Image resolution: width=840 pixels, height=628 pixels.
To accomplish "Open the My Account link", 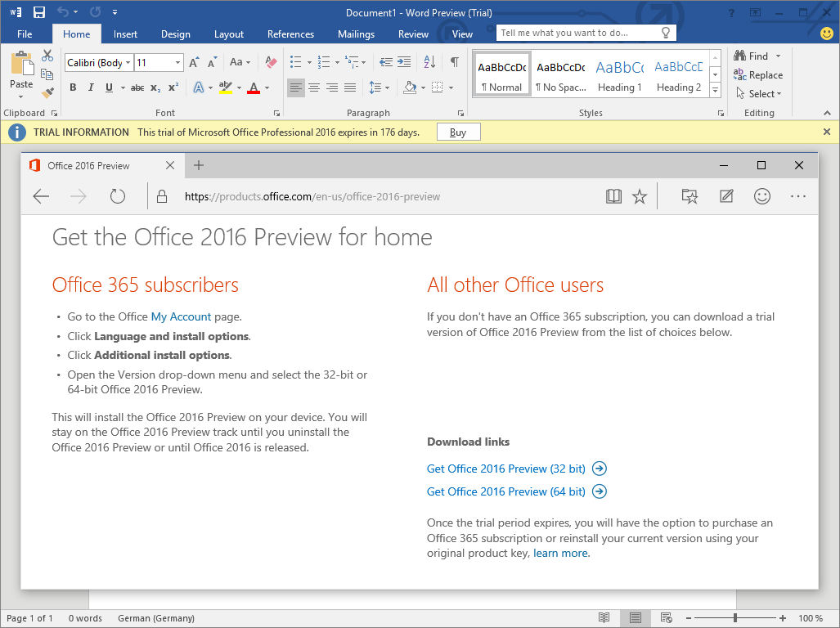I will coord(181,317).
